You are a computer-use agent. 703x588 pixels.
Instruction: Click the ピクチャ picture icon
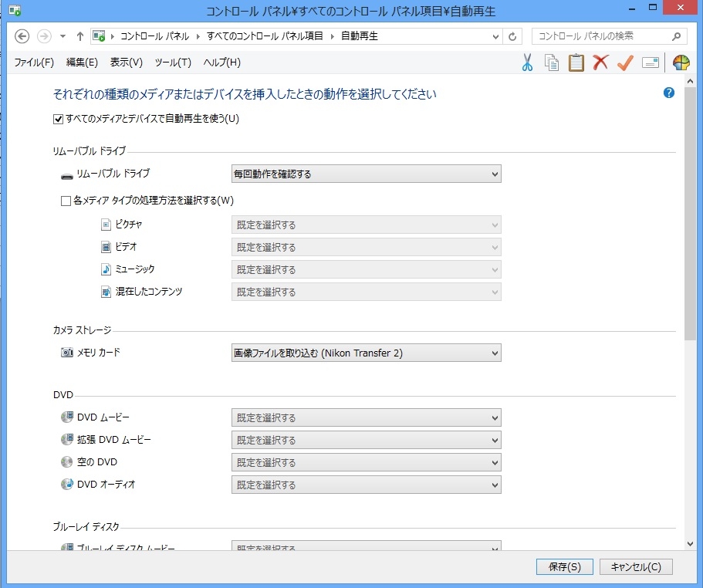(x=106, y=225)
